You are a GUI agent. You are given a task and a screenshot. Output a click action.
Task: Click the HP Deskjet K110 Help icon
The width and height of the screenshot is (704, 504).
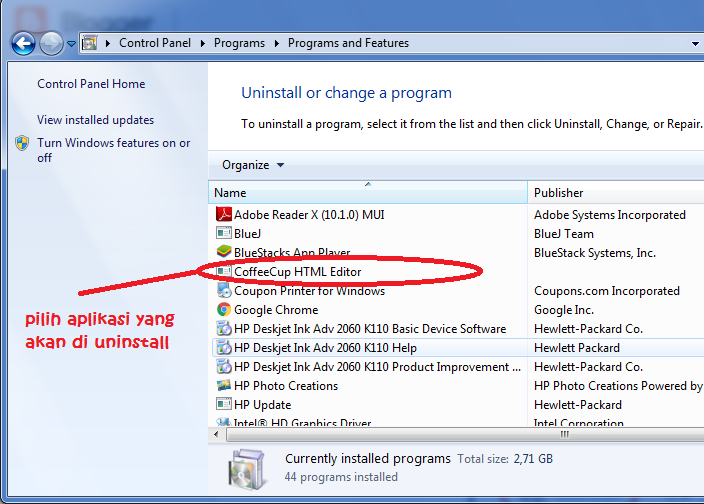224,348
